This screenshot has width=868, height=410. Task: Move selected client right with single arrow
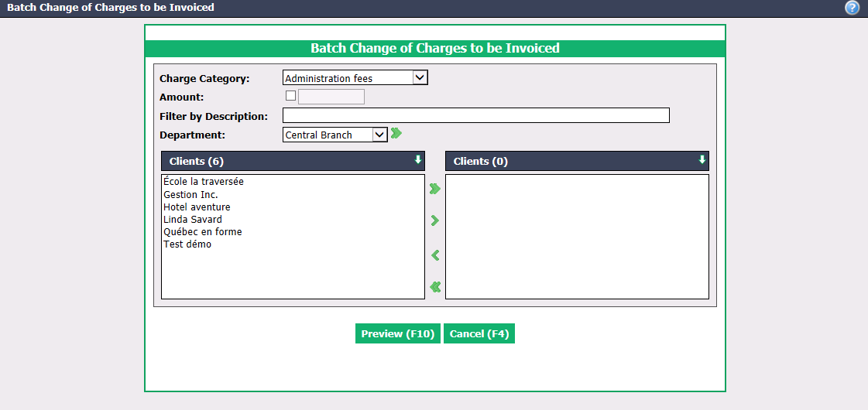pyautogui.click(x=435, y=220)
